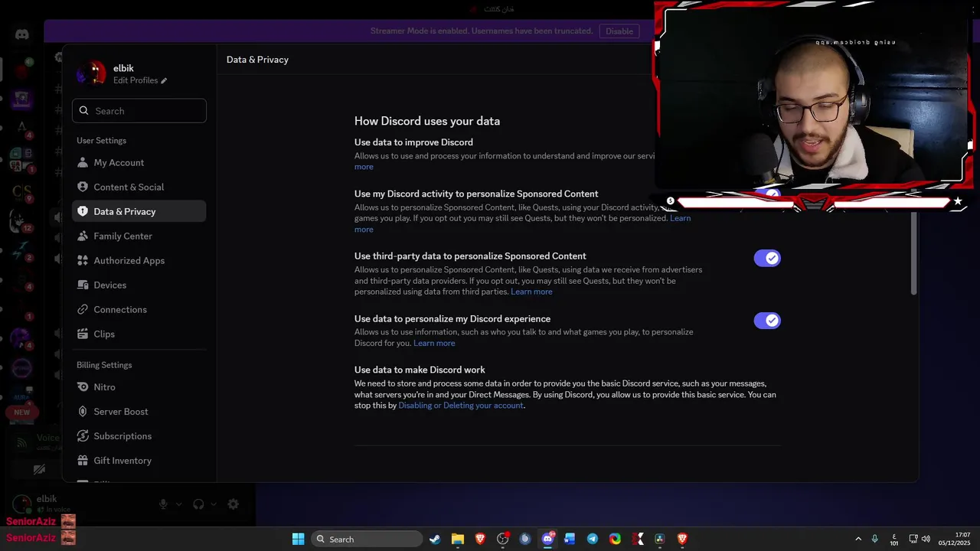
Task: Go to Discord home icon in server list
Action: [x=21, y=34]
